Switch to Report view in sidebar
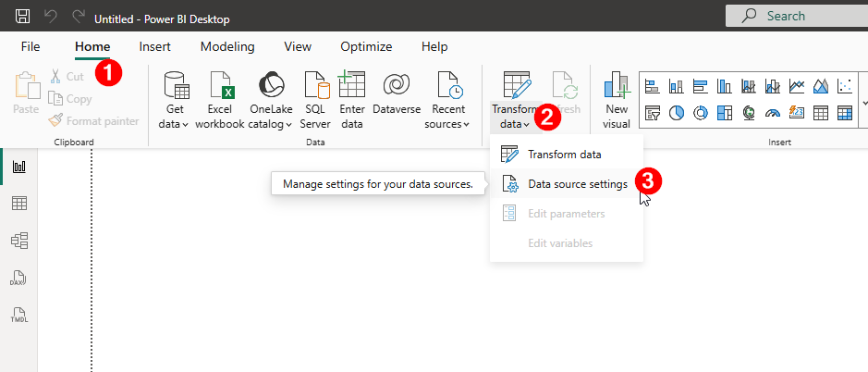868x372 pixels. tap(19, 167)
